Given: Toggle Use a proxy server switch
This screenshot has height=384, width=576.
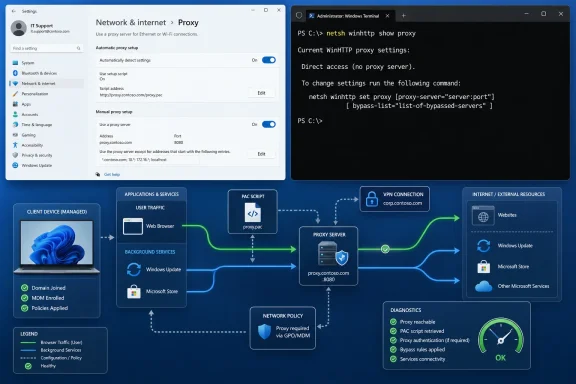Looking at the screenshot, I should [269, 124].
